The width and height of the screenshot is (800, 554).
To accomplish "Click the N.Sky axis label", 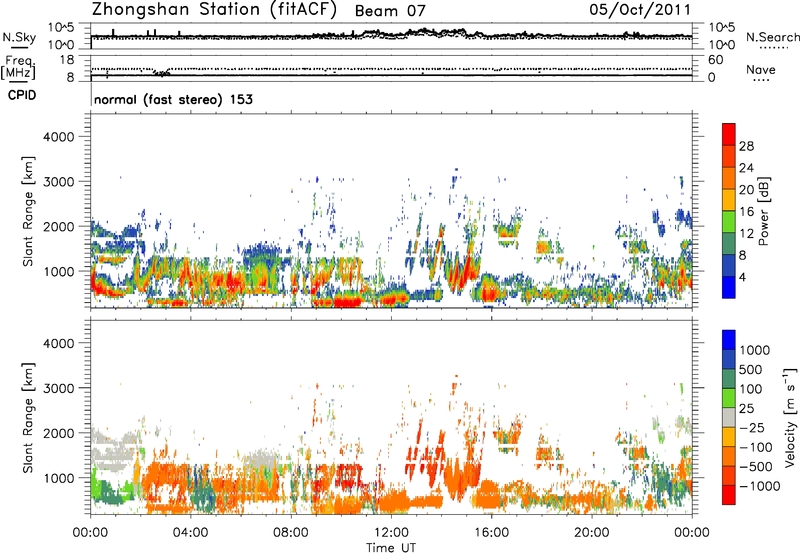I will [x=19, y=37].
